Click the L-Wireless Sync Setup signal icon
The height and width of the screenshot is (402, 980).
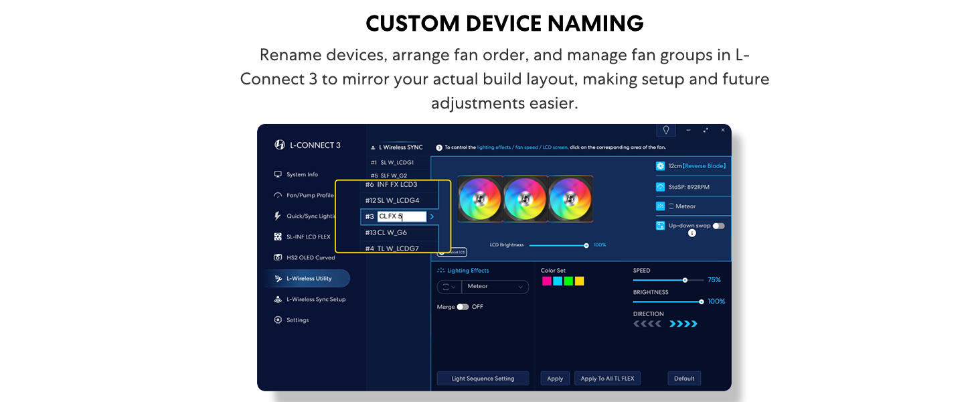click(x=278, y=299)
